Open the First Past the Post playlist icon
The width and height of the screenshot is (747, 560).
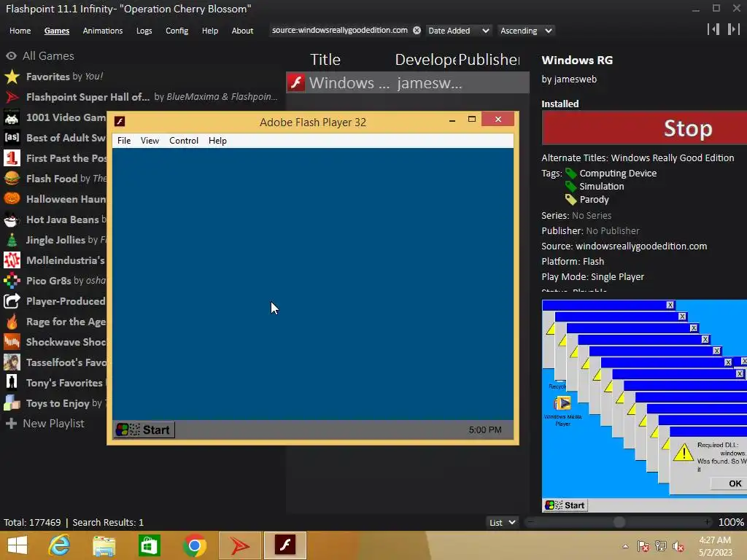click(12, 158)
